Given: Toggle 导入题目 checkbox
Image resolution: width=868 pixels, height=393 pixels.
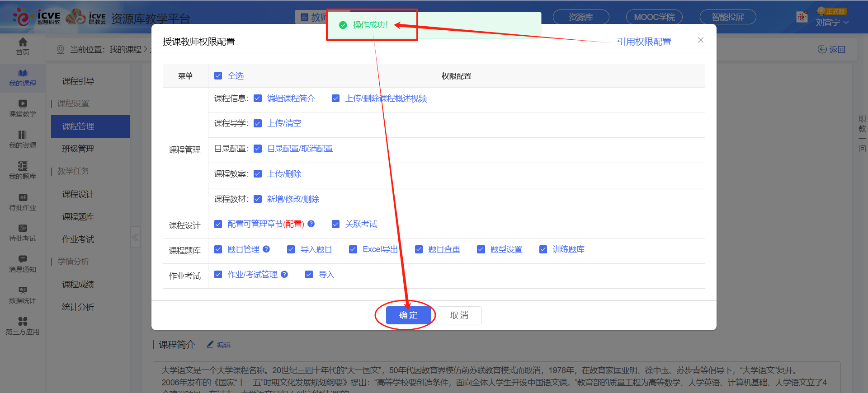Looking at the screenshot, I should [x=291, y=249].
